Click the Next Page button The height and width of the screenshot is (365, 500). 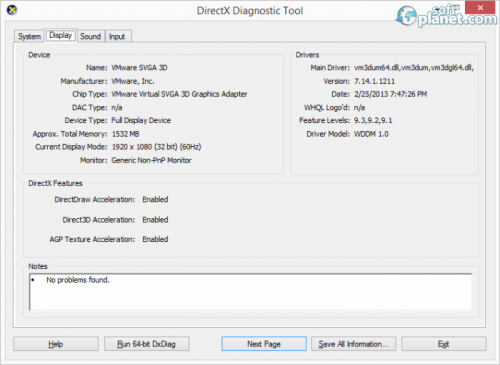264,344
